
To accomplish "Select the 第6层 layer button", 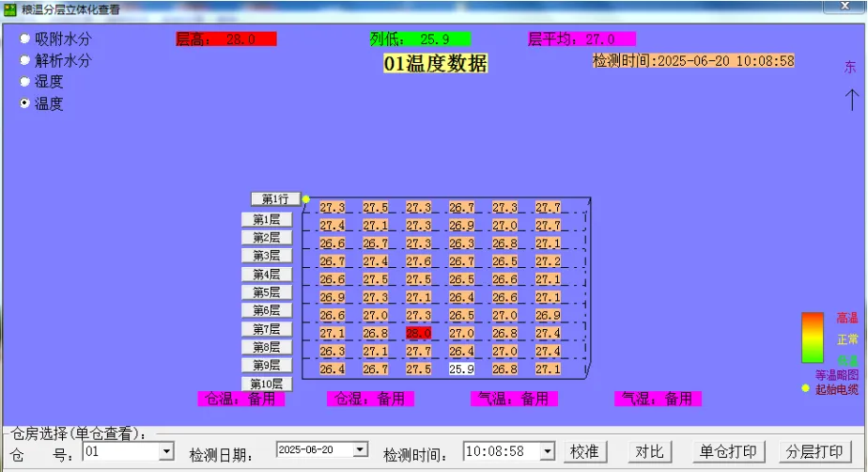I will tap(267, 310).
